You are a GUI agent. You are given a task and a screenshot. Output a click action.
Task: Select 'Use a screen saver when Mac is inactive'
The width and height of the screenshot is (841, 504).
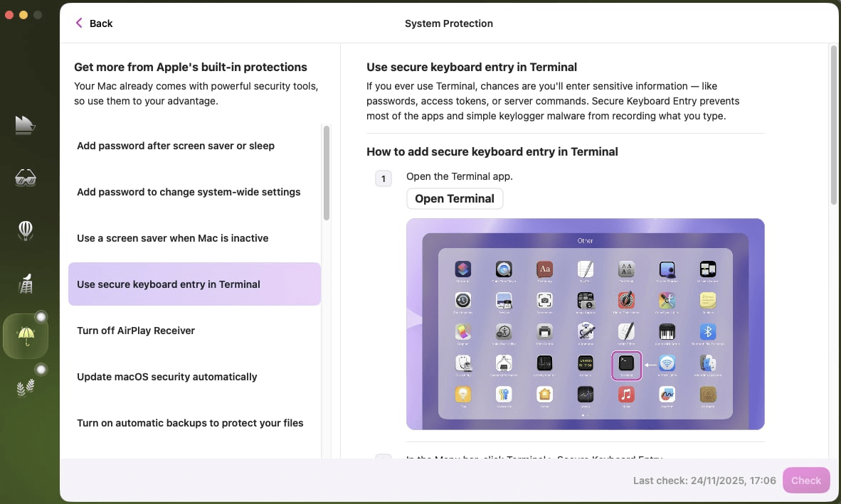coord(173,237)
